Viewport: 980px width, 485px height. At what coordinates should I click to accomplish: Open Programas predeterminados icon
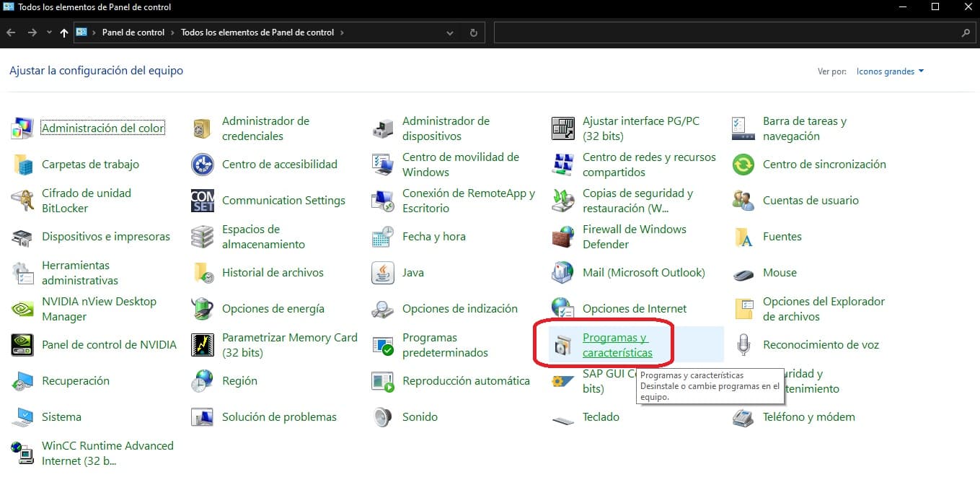383,345
